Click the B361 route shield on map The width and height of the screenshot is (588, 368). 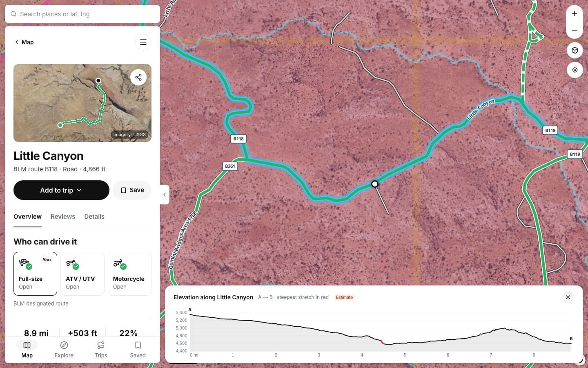230,166
